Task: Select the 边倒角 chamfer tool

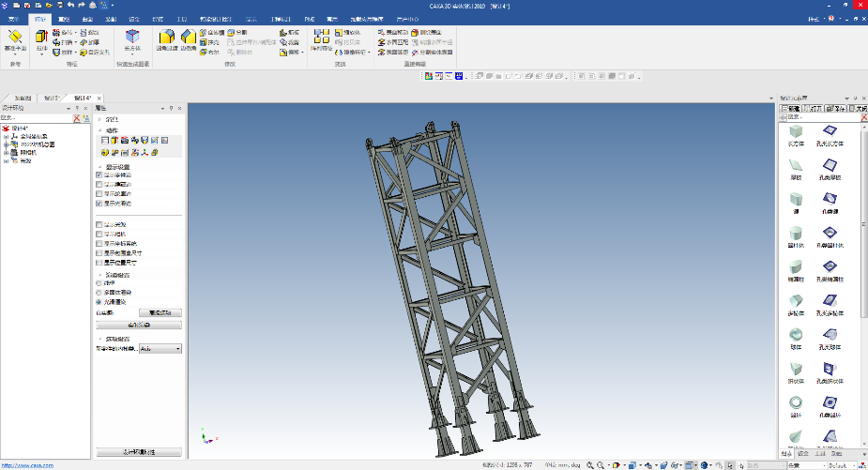Action: [x=188, y=38]
